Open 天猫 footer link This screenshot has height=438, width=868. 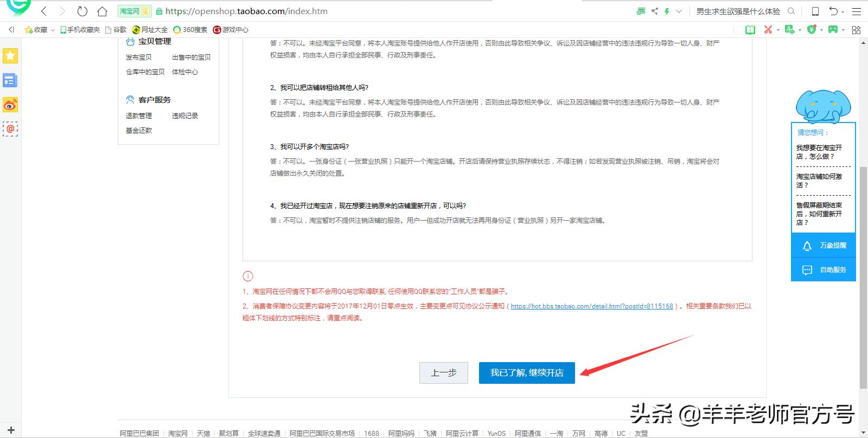[203, 433]
